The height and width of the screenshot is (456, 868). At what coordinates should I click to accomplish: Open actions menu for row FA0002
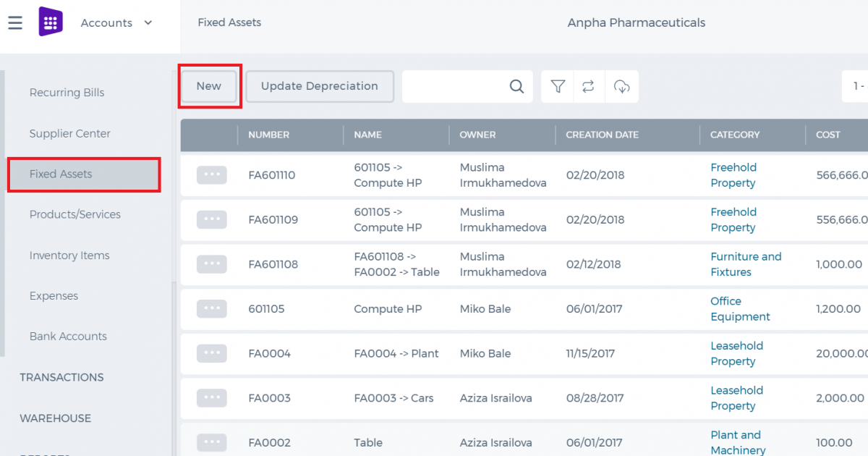[211, 442]
